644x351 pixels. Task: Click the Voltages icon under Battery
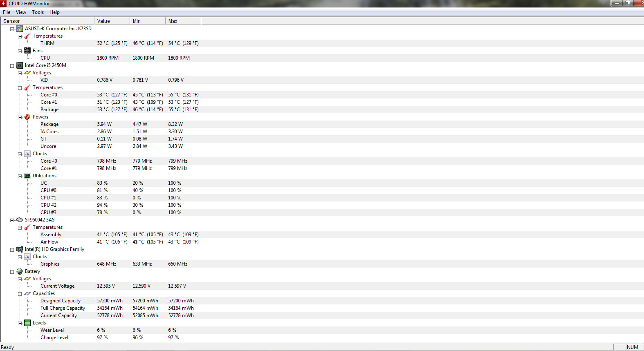tap(27, 279)
